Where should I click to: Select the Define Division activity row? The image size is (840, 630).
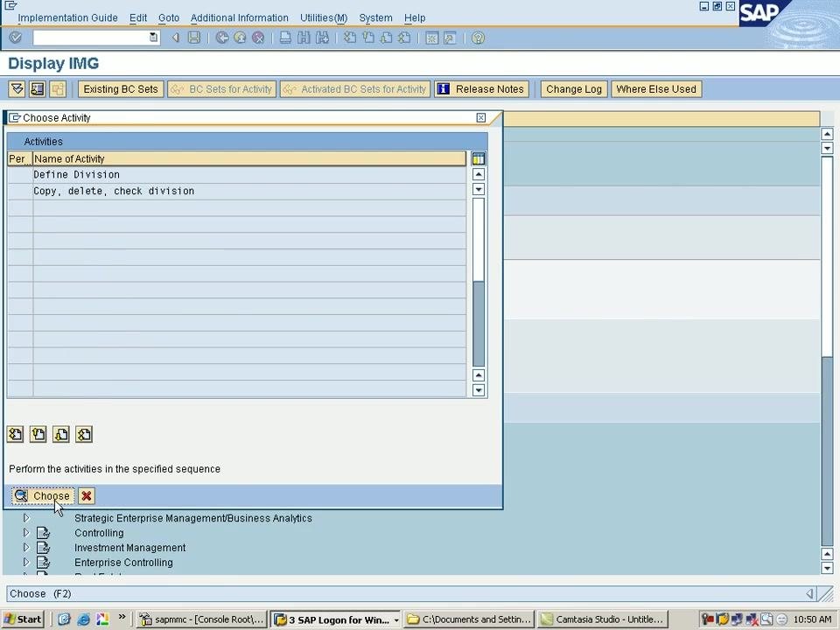pyautogui.click(x=237, y=175)
